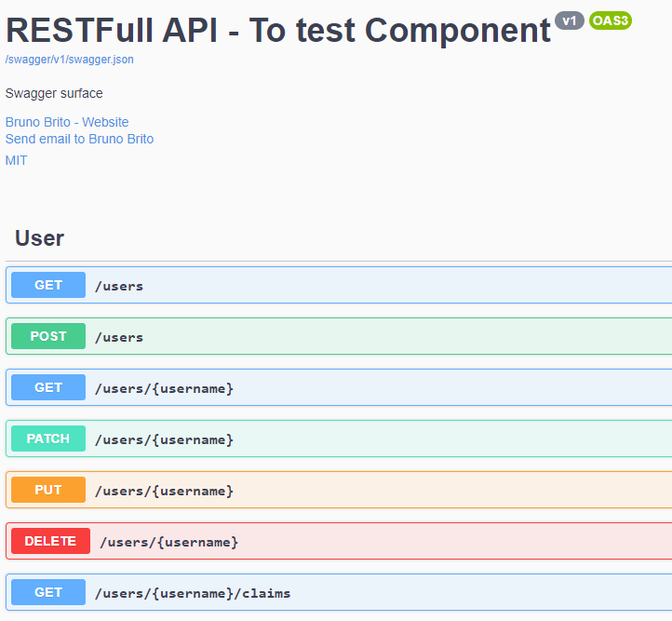
Task: Click the GET badge for the claims endpoint
Action: coord(48,592)
